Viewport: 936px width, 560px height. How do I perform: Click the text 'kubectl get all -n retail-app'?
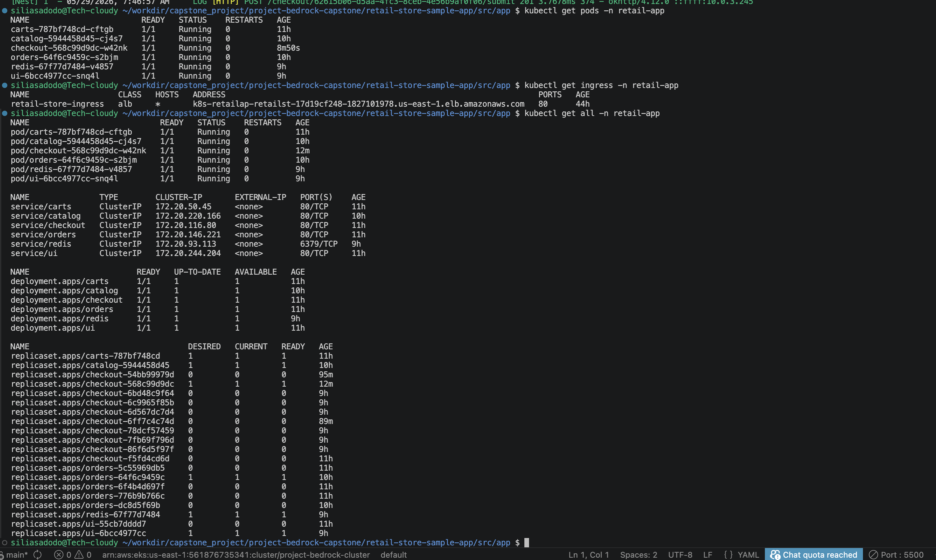coord(592,113)
